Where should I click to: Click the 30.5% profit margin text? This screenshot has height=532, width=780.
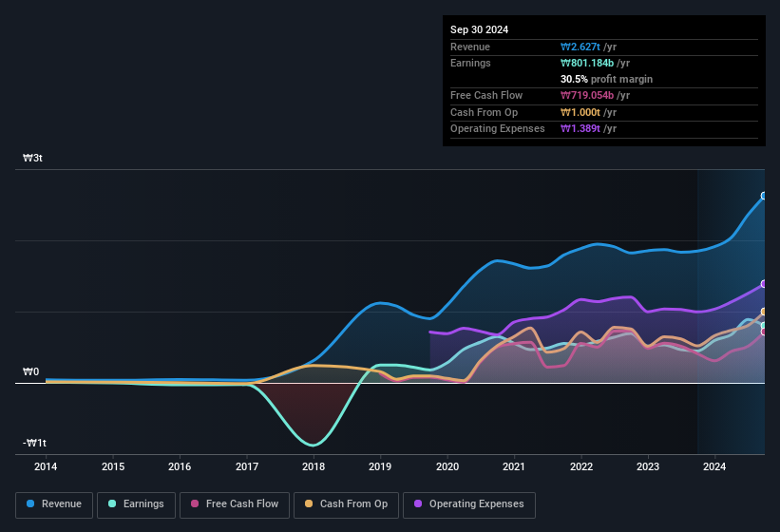[x=606, y=79]
